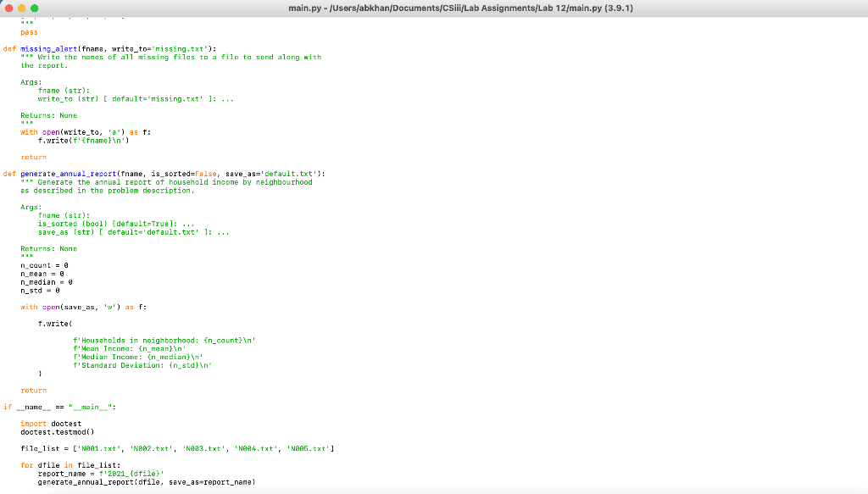
Task: Click 'is_sorted (bool) [default=True]' docstring line
Action: (x=116, y=224)
